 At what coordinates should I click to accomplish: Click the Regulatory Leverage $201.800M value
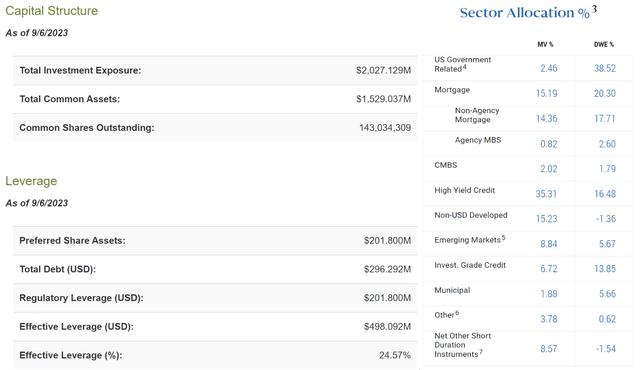pos(387,298)
